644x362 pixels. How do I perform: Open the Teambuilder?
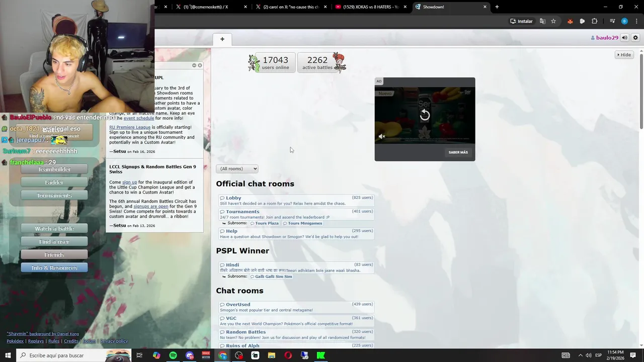click(x=54, y=169)
